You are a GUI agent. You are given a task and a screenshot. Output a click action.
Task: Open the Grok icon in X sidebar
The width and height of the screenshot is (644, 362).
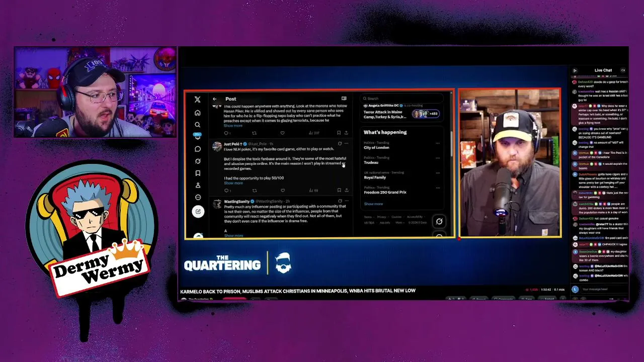point(197,161)
